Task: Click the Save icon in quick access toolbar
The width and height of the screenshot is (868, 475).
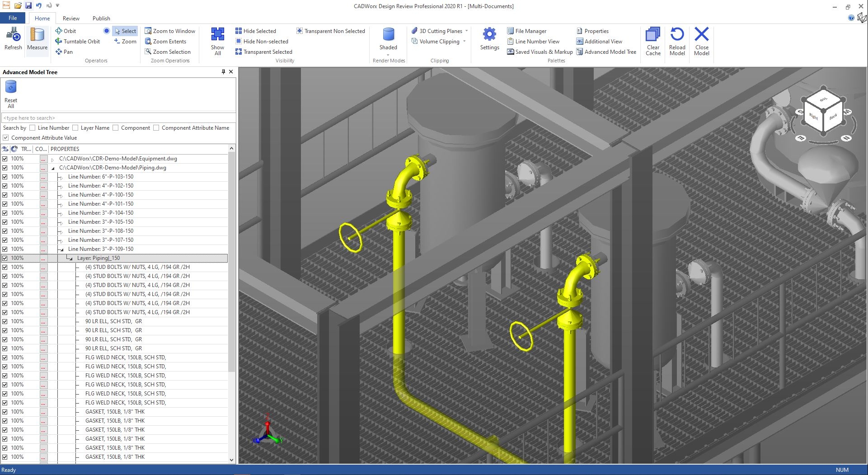Action: (x=28, y=6)
